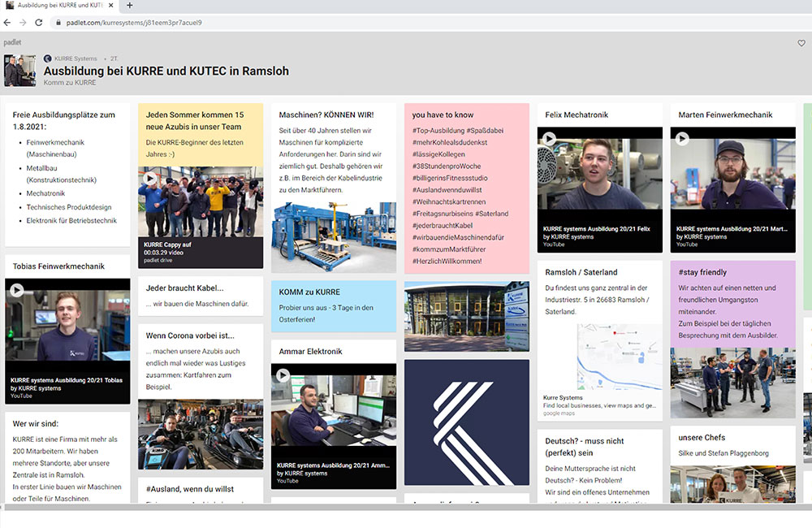Click the 'Silke und Stefan Plaggenborg' text

pyautogui.click(x=723, y=453)
